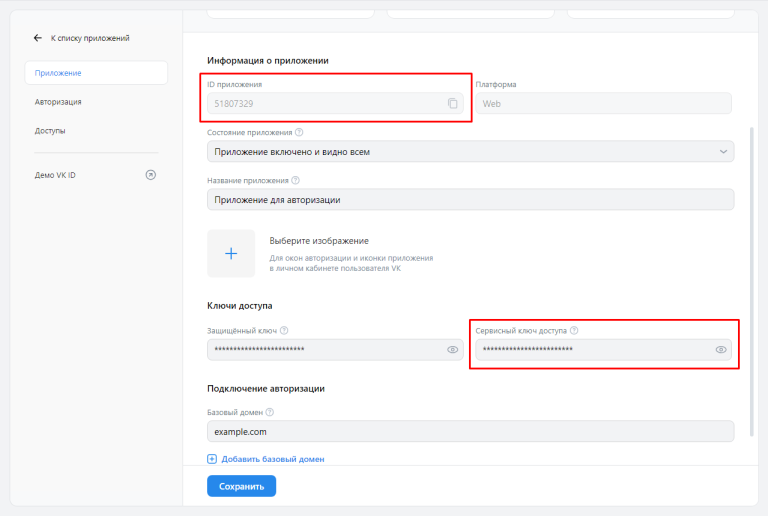Click plus icon of Добавить базовый домен
Viewport: 768px width, 516px height.
pyautogui.click(x=212, y=459)
